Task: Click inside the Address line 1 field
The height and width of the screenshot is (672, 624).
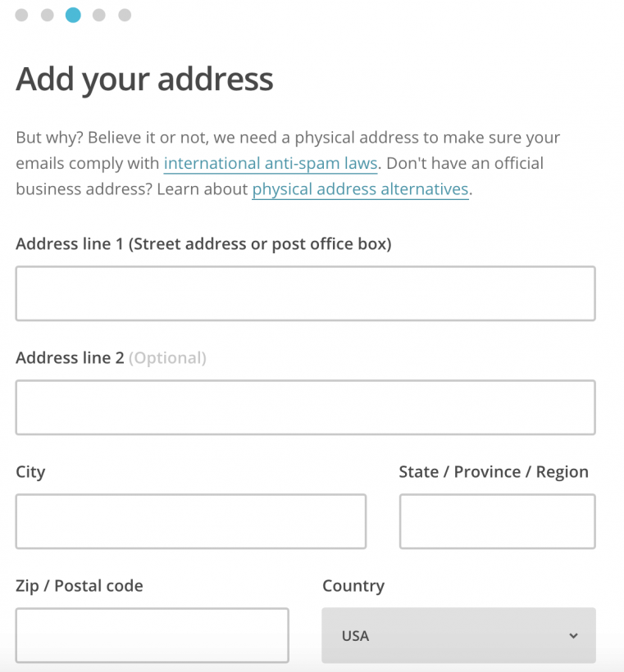Action: (x=305, y=293)
